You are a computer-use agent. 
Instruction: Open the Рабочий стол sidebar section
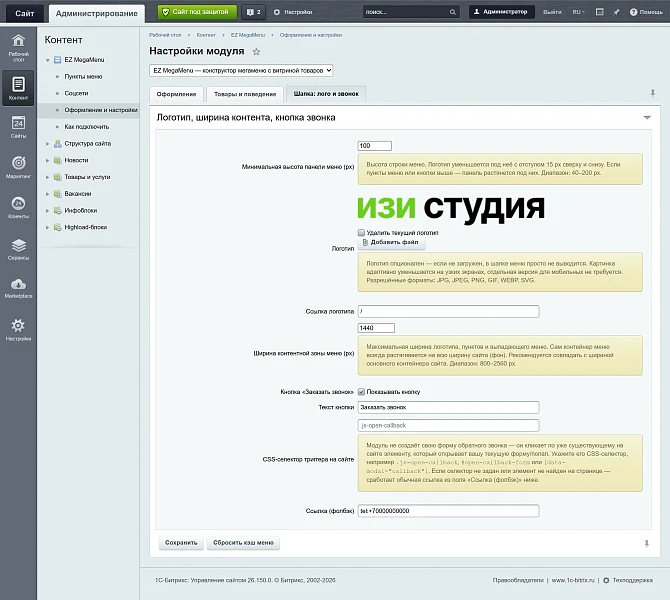[x=18, y=47]
